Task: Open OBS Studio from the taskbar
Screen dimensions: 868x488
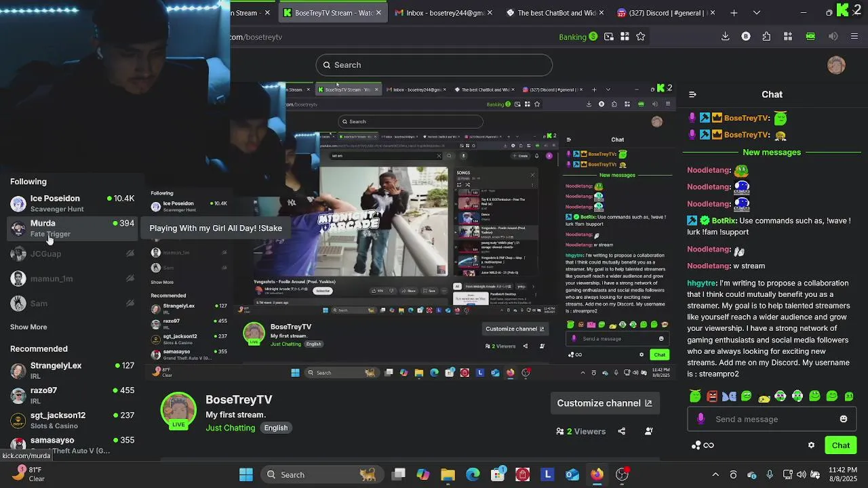Action: pyautogui.click(x=622, y=474)
